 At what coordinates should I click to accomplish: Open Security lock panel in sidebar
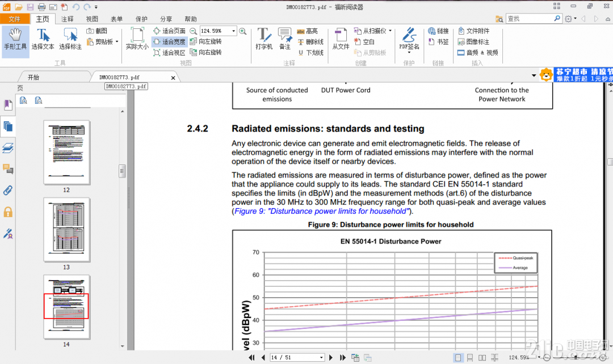(8, 212)
